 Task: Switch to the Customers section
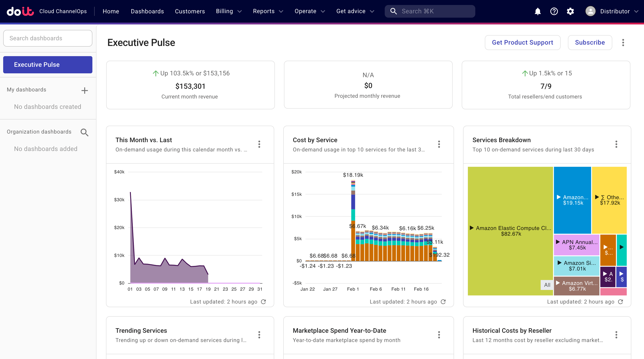[190, 11]
